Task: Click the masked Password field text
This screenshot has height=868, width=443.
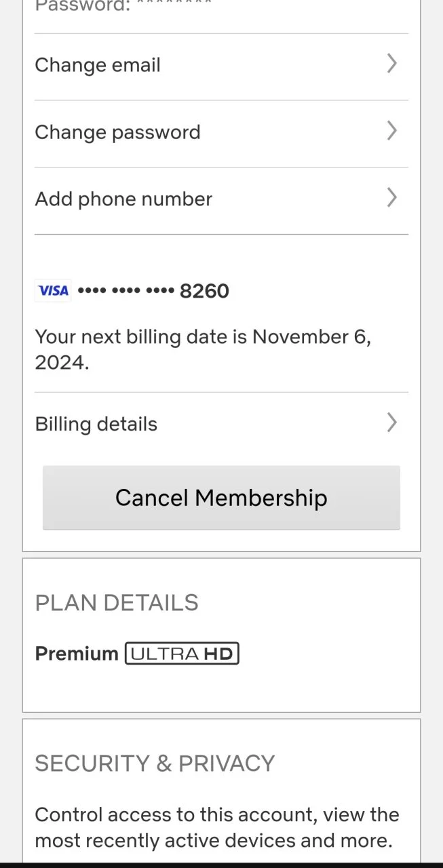Action: pos(123,5)
